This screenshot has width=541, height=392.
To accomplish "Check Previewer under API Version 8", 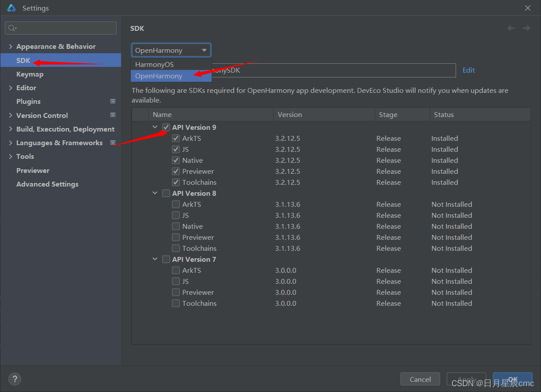I will coord(176,237).
